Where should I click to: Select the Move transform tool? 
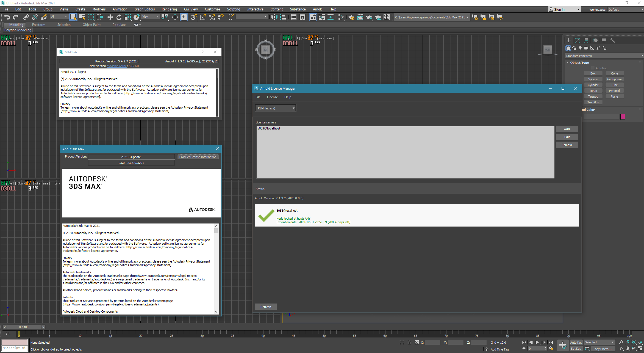click(110, 17)
